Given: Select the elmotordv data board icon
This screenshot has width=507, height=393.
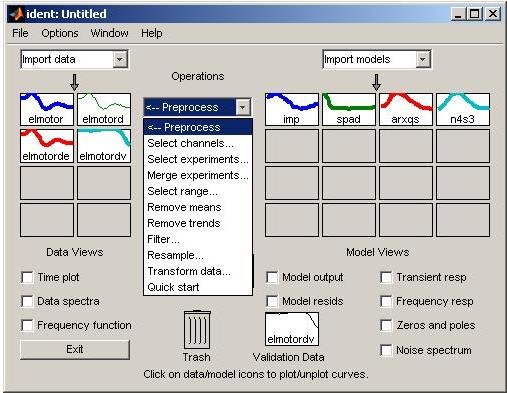Looking at the screenshot, I should [104, 146].
